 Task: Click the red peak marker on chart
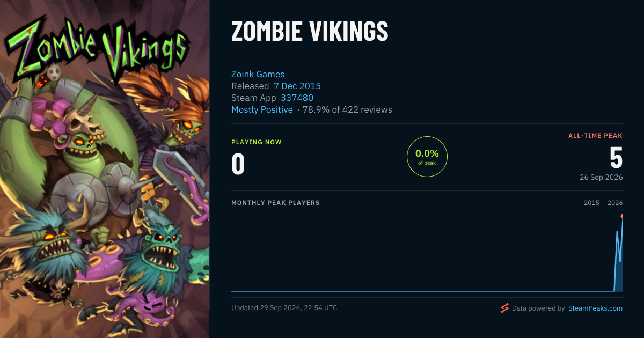point(622,216)
